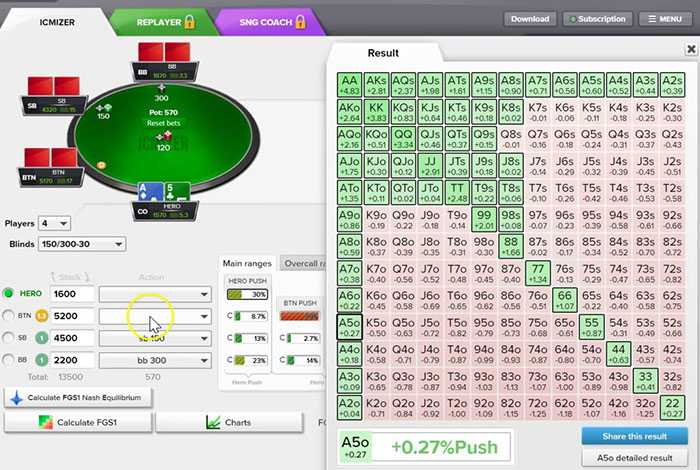This screenshot has height=470, width=700.
Task: Select the Main ranges tab
Action: pos(247,263)
